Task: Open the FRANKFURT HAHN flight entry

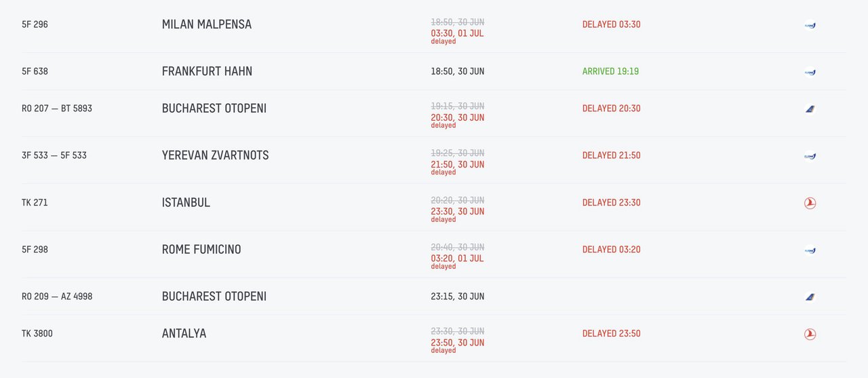Action: 434,71
